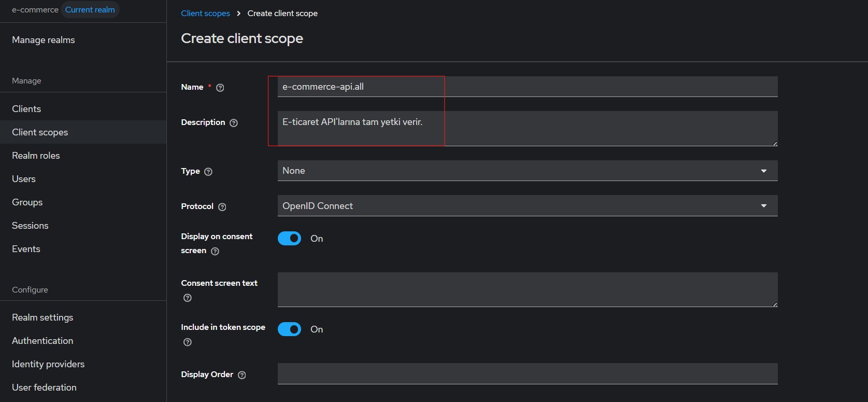
Task: Focus the Consent screen text area
Action: 527,289
